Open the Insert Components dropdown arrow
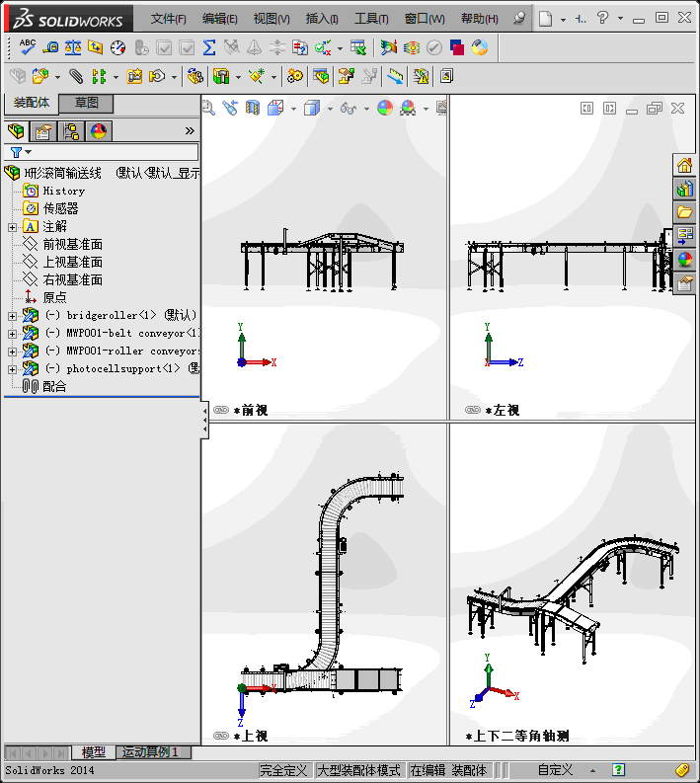The image size is (700, 783). tap(58, 77)
